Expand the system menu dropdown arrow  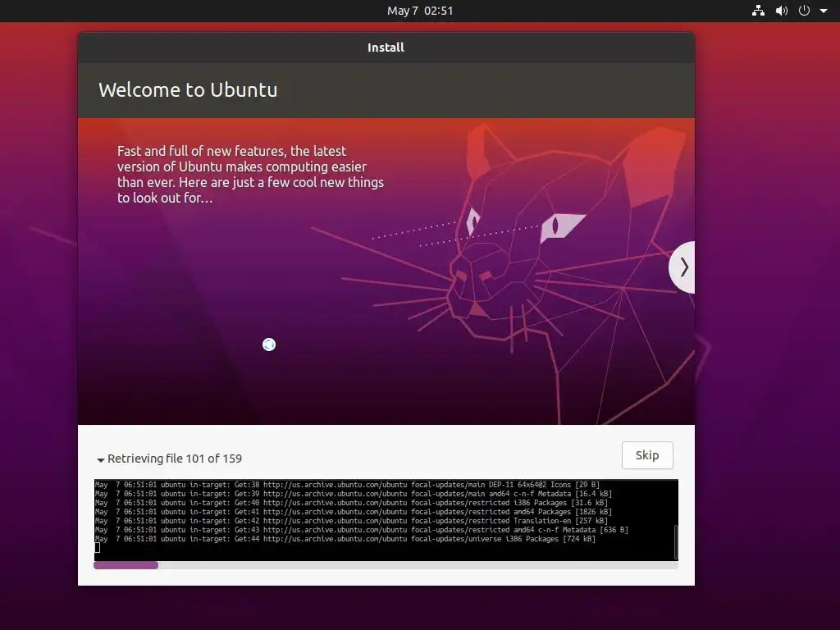tap(824, 11)
